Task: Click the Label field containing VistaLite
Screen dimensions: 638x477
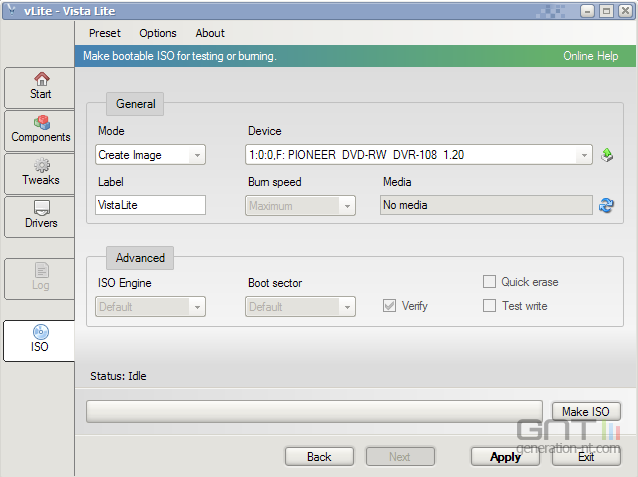Action: [151, 205]
